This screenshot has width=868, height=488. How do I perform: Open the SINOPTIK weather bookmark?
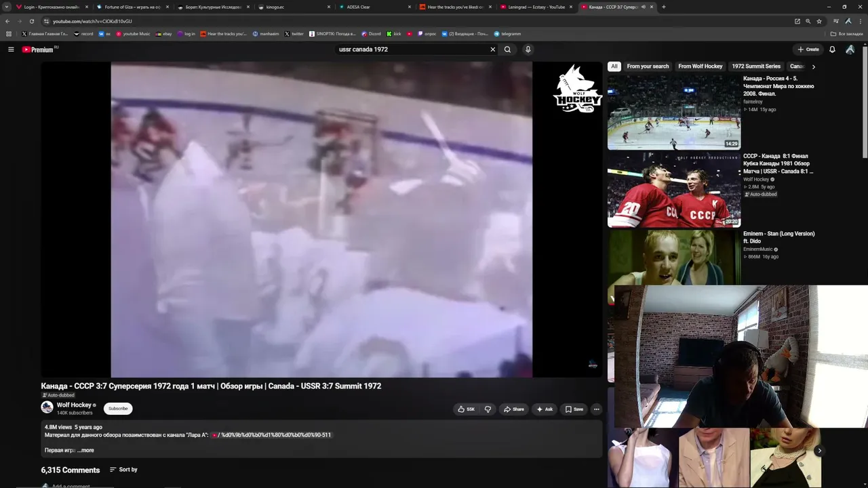point(332,34)
